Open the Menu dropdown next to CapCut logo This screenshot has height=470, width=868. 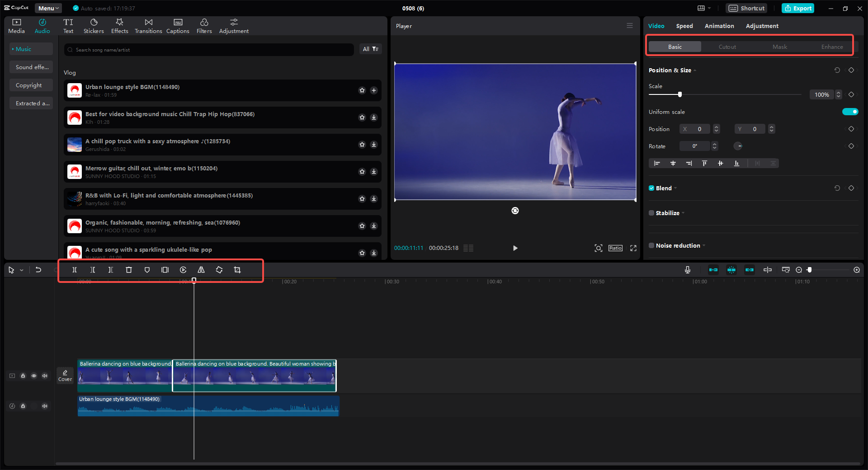coord(48,8)
